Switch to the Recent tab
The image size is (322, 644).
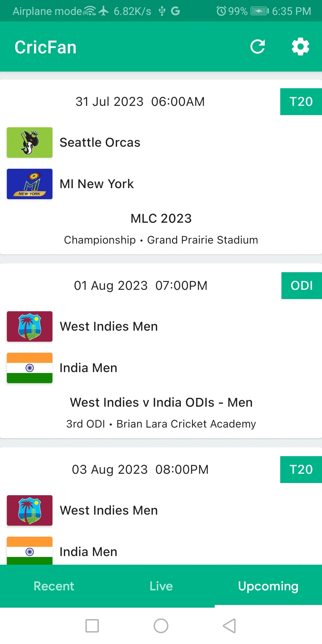54,586
